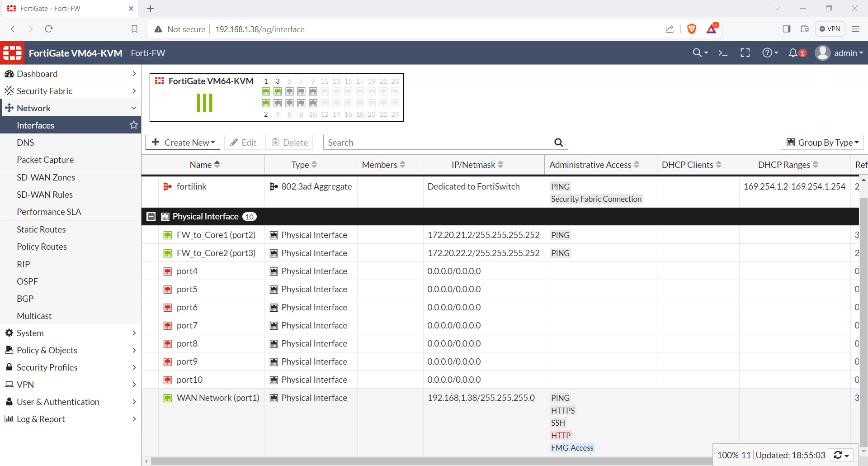Toggle the browser VPN button
Screen dimensions: 868x466
click(x=830, y=29)
